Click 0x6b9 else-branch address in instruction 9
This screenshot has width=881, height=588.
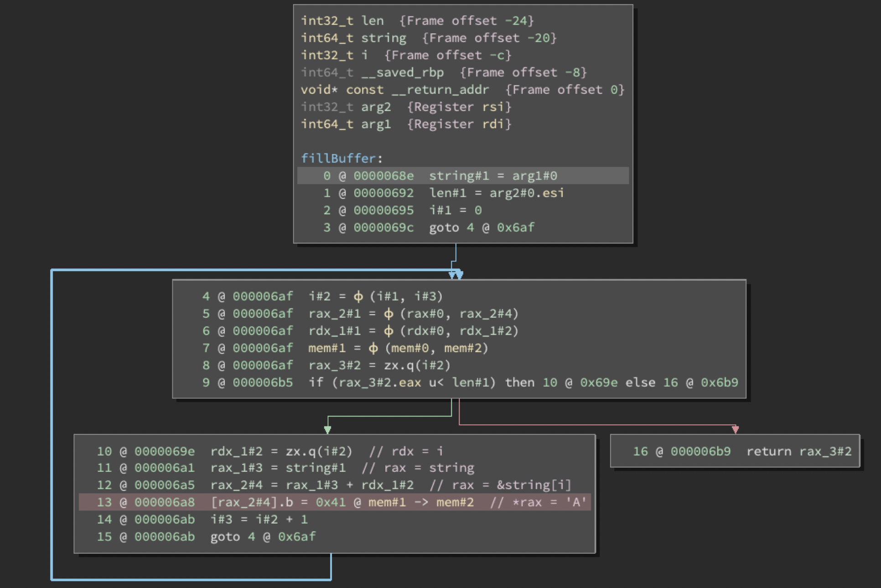click(x=719, y=383)
